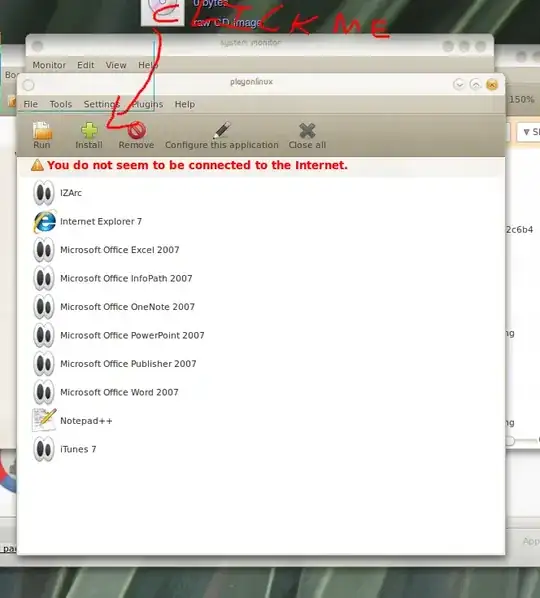The height and width of the screenshot is (598, 540).
Task: Click the Close all X icon
Action: click(307, 130)
